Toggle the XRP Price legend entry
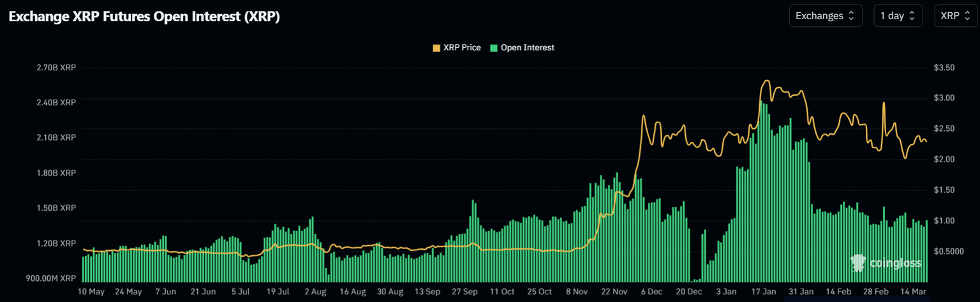The height and width of the screenshot is (302, 980). point(457,47)
